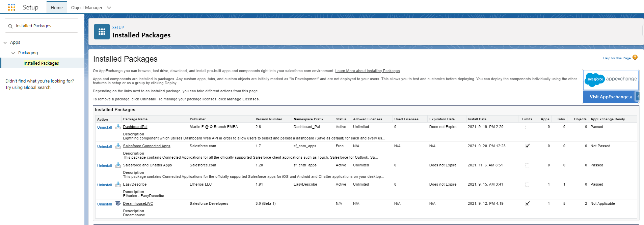Open the DashboardPal package name link
This screenshot has height=225, width=644.
tap(135, 127)
